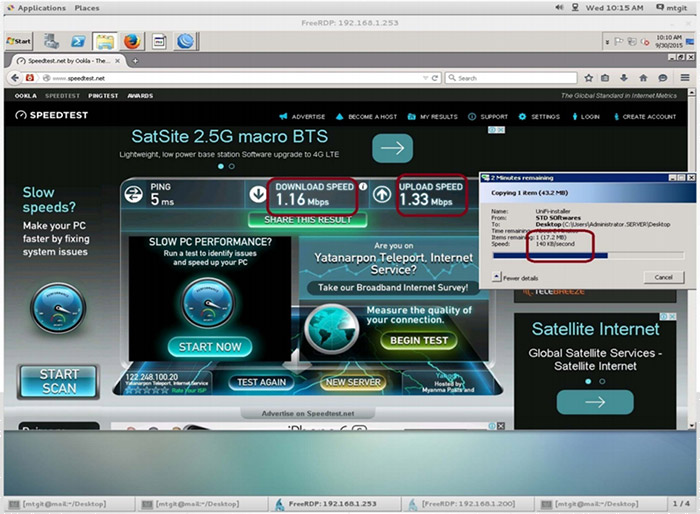Open MY RESULTS page

[433, 117]
